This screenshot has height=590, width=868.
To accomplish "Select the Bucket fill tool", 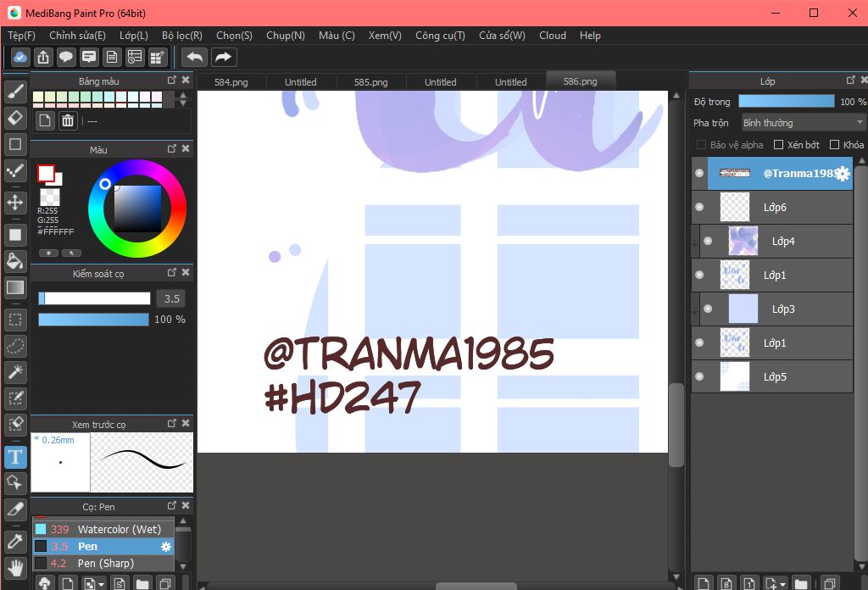I will pos(15,261).
